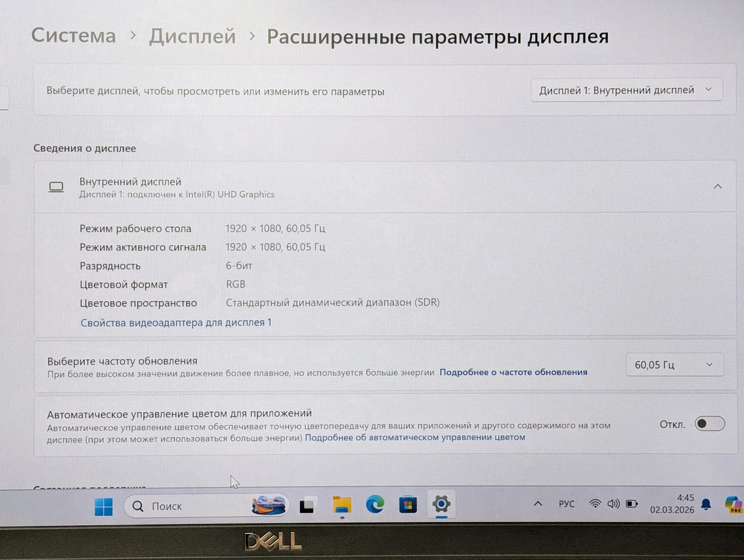The width and height of the screenshot is (744, 560).
Task: Go back to Система breadcrumb
Action: coord(74,35)
